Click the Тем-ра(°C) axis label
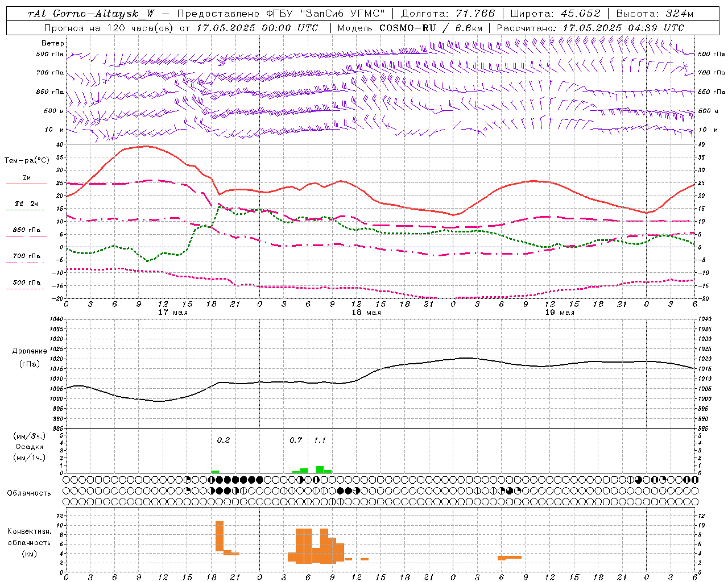This screenshot has width=728, height=582. (27, 161)
